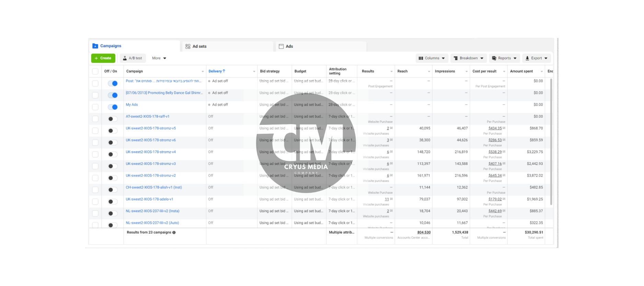Turn on the AT-sweet2-XIOS-178-raff-v1 campaign toggle
The image size is (644, 286).
tap(113, 119)
